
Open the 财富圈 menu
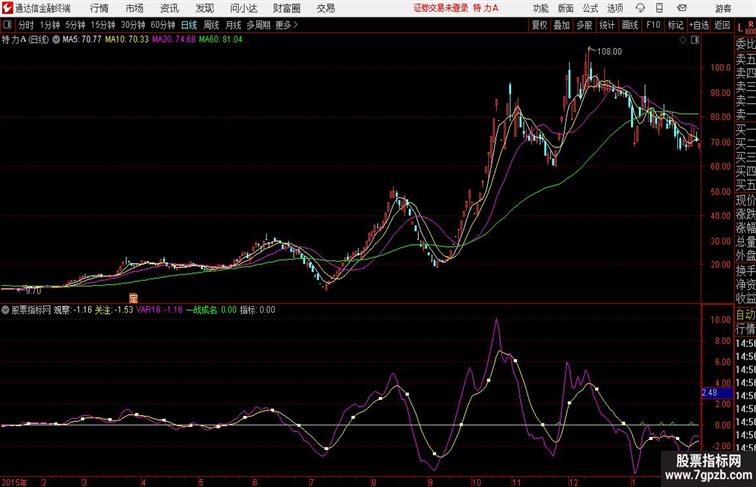[x=286, y=8]
